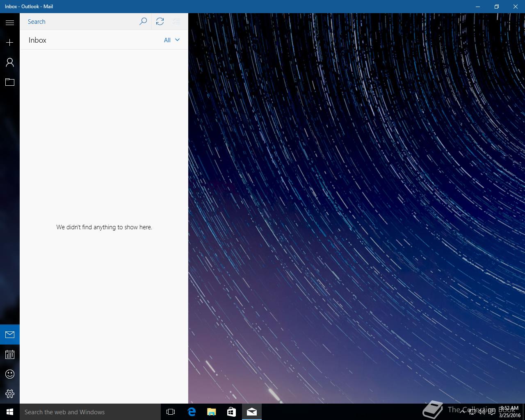The image size is (525, 420).
Task: Click 'We didn't find anything to show here' text
Action: tap(104, 227)
